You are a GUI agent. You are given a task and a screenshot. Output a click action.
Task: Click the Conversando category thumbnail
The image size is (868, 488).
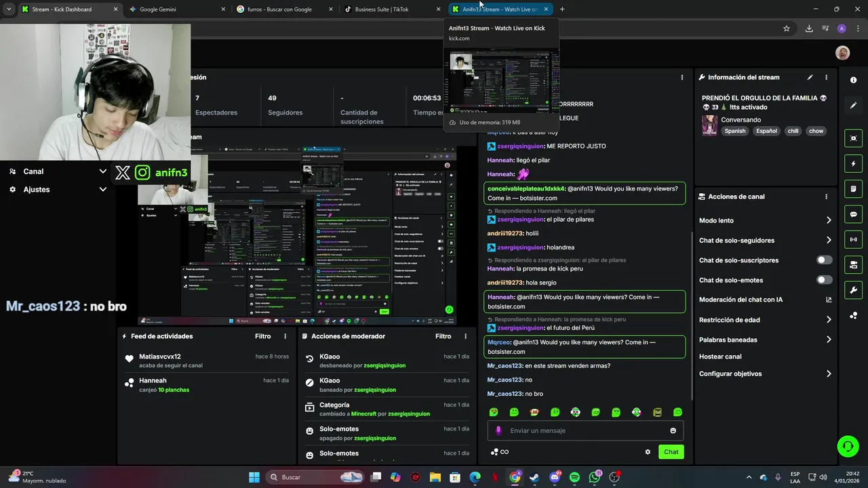tap(709, 125)
